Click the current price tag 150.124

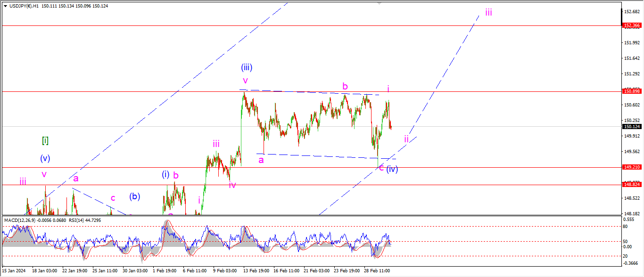632,126
